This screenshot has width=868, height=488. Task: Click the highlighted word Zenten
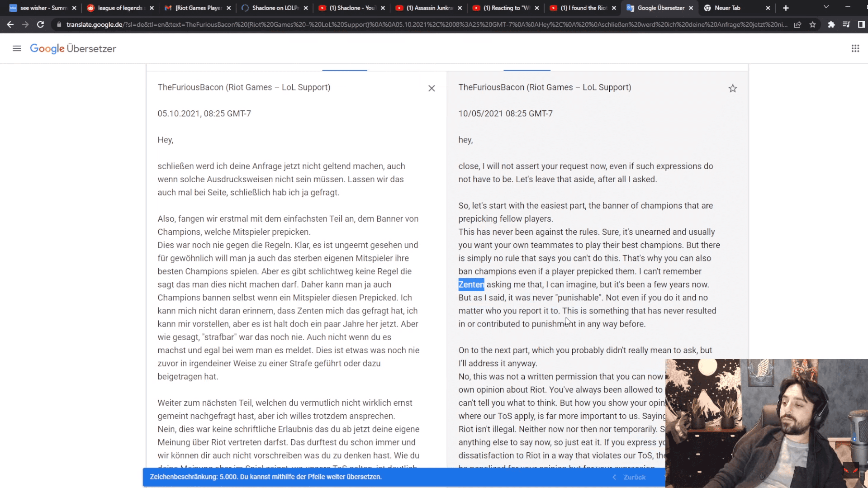tap(471, 284)
